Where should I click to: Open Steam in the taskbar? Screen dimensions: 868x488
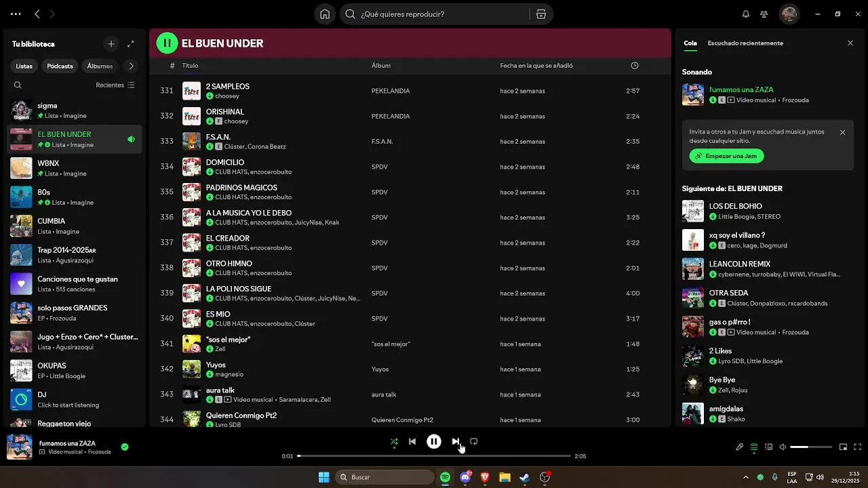[524, 477]
